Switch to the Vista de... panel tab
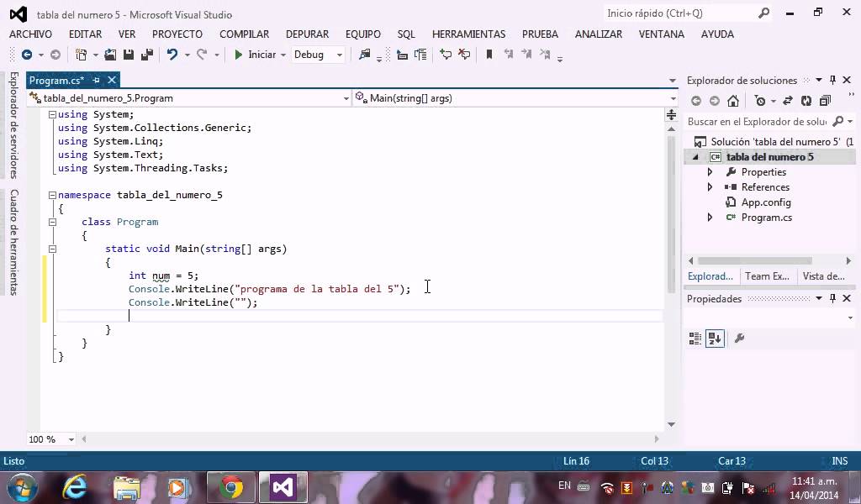The image size is (861, 504). pyautogui.click(x=824, y=276)
